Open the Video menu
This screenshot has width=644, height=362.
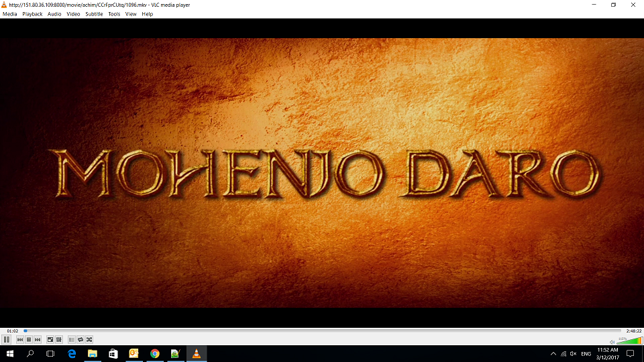pos(73,14)
